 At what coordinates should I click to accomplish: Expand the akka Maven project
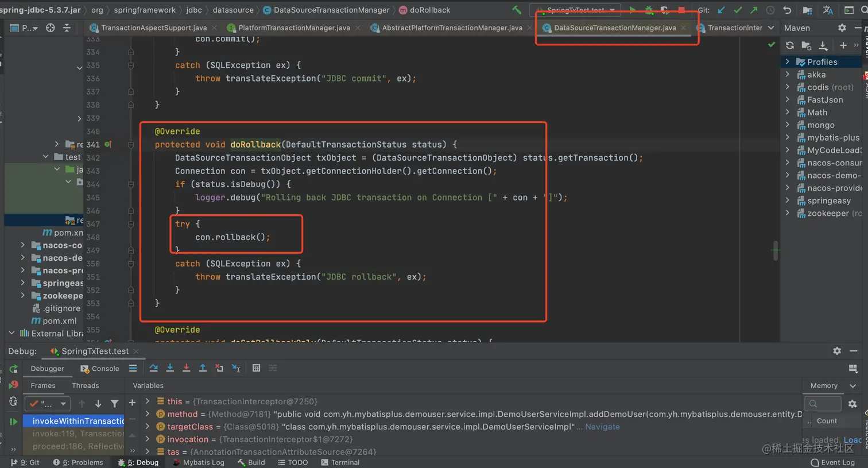(788, 74)
